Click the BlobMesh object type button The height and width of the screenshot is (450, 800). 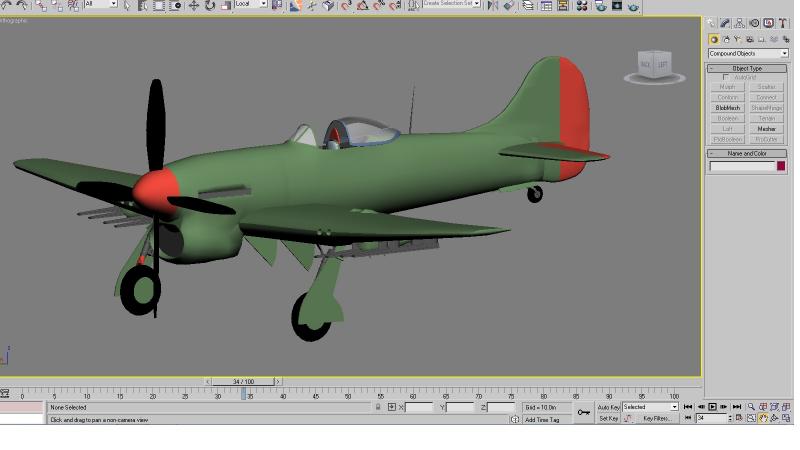tap(728, 108)
